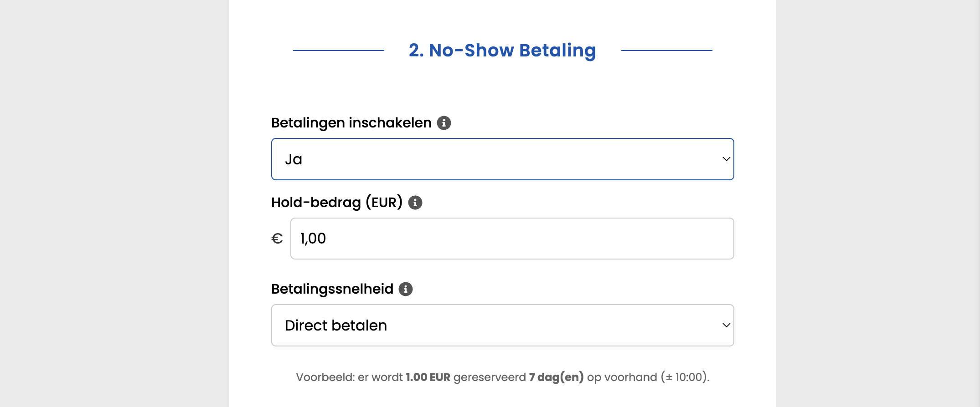Image resolution: width=980 pixels, height=407 pixels.
Task: Click the 2. No-Show Betaling heading
Action: tap(502, 51)
